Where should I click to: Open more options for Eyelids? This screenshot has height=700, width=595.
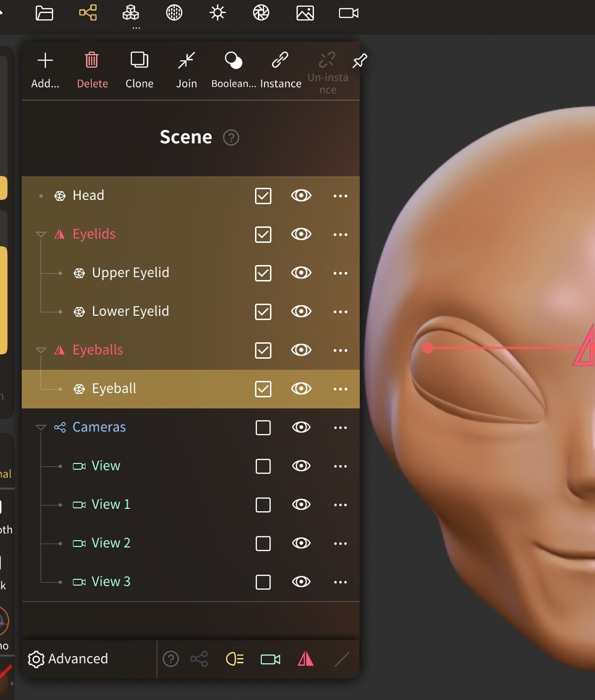340,235
